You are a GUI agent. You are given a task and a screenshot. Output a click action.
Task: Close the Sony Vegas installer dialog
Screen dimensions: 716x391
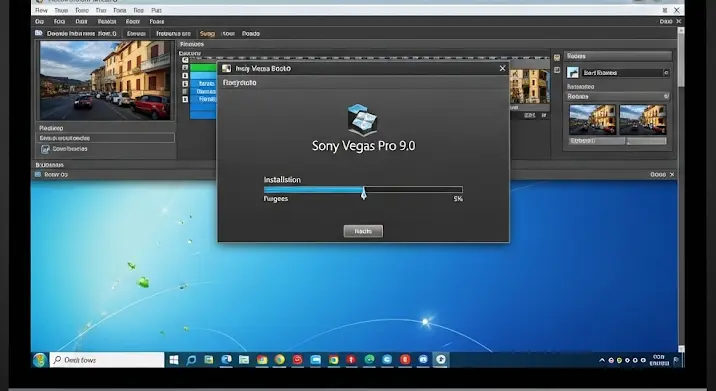[x=502, y=68]
